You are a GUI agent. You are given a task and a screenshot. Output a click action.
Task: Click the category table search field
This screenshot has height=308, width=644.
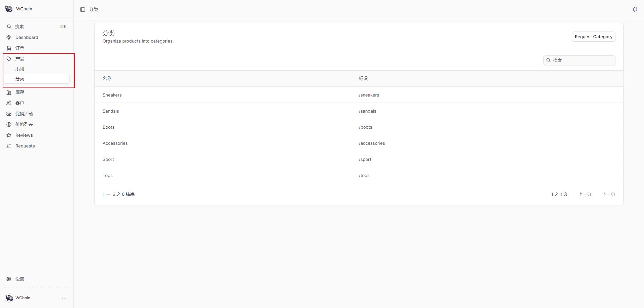click(x=582, y=60)
